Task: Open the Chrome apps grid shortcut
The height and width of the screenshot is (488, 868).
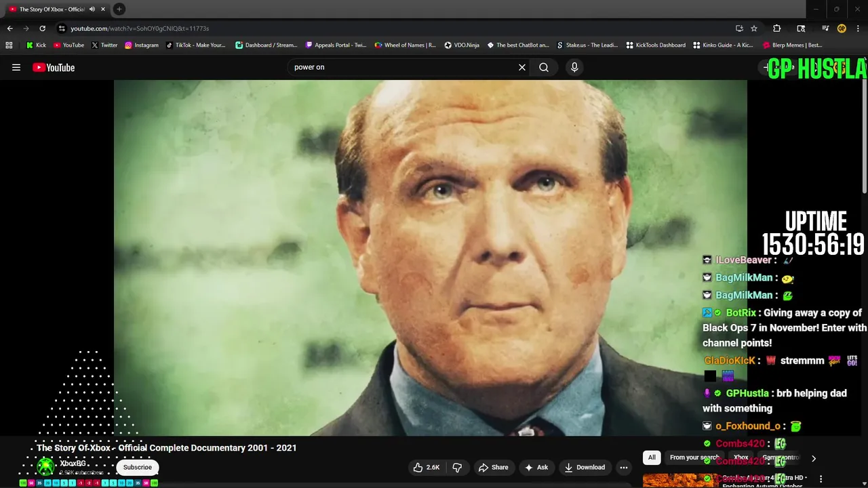Action: (9, 45)
